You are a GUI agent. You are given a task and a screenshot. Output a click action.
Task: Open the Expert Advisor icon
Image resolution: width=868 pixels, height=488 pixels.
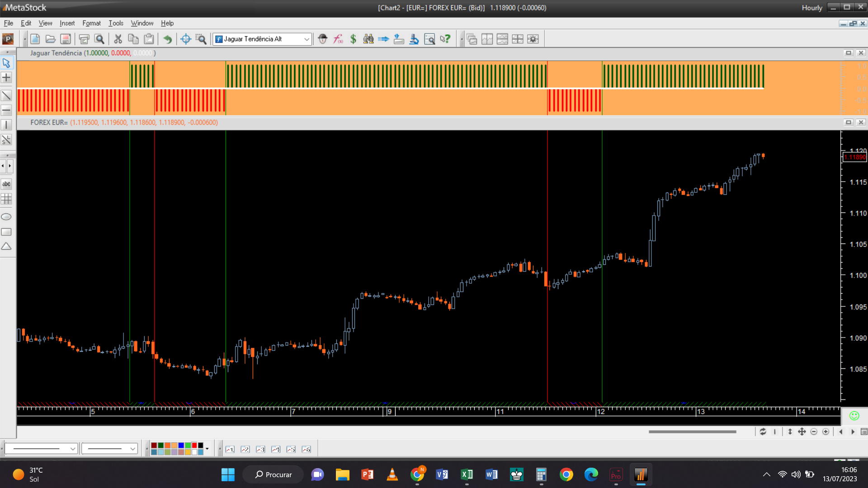[322, 39]
